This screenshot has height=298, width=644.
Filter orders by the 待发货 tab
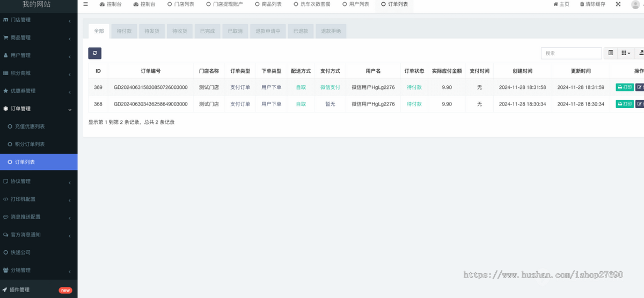152,31
